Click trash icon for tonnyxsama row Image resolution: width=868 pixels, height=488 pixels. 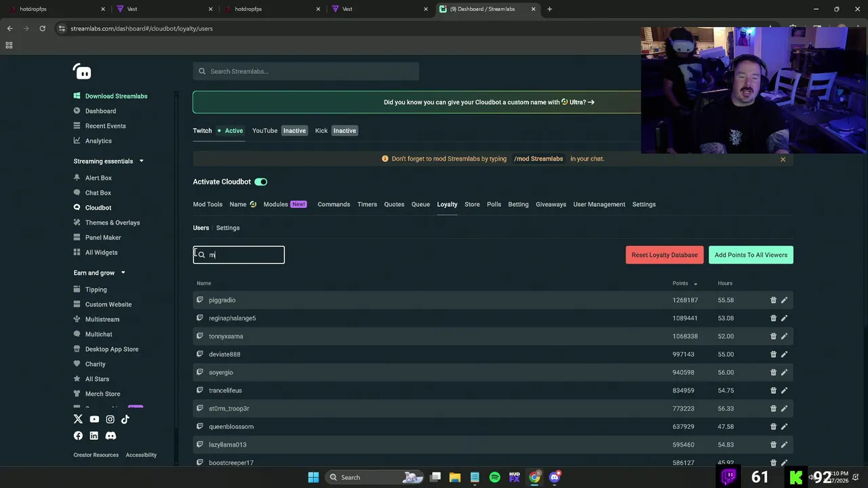[773, 336]
